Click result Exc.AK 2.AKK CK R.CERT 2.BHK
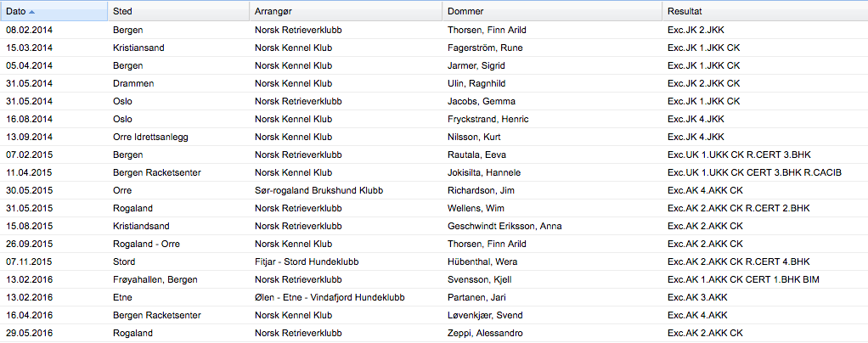Image resolution: width=868 pixels, height=343 pixels. 738,209
